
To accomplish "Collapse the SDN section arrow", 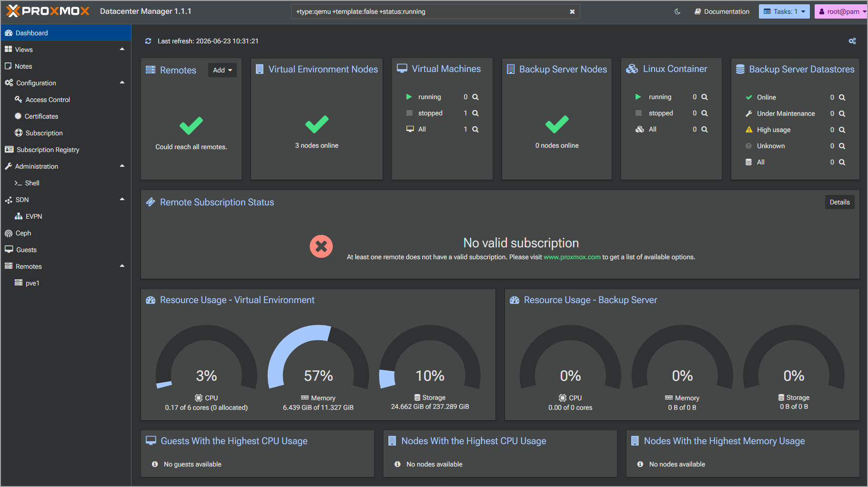I will point(122,199).
